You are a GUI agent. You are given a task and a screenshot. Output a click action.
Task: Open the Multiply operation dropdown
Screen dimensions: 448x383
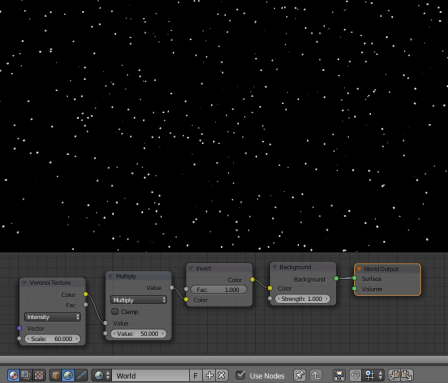pyautogui.click(x=138, y=300)
